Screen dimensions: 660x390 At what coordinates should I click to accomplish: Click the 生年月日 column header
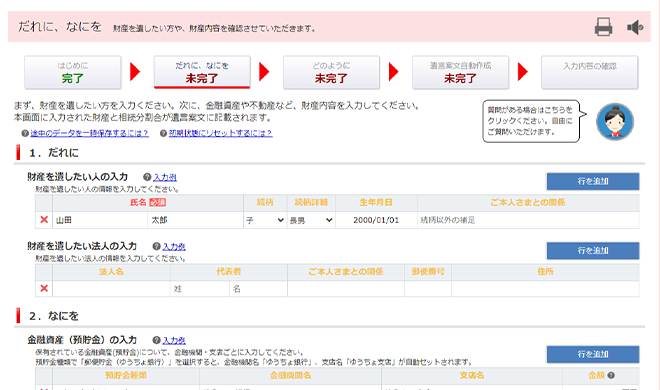coord(376,202)
